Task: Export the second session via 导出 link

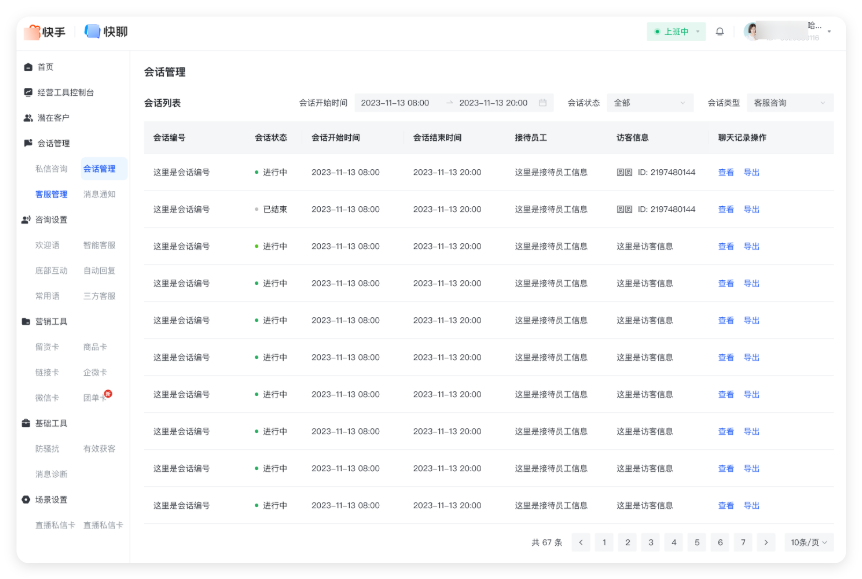Action: pyautogui.click(x=750, y=209)
